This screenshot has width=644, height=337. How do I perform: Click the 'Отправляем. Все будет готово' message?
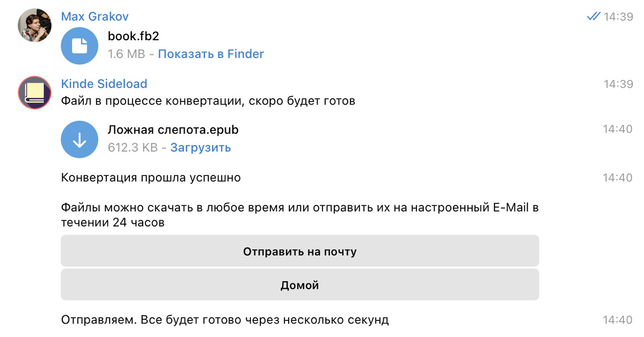[x=225, y=320]
